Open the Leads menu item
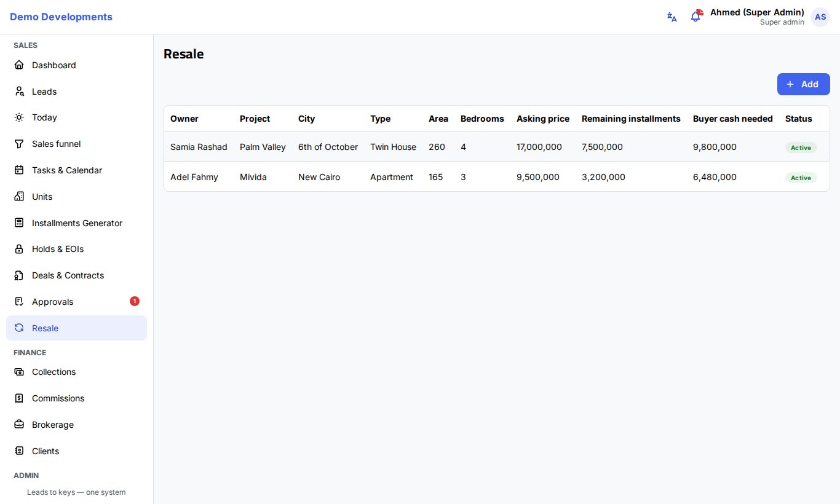This screenshot has height=504, width=840. click(x=76, y=92)
